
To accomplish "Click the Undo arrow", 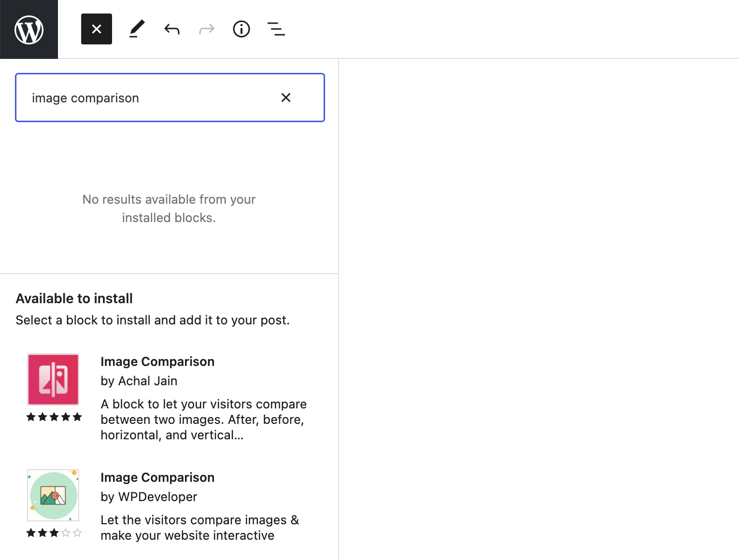I will 171,29.
